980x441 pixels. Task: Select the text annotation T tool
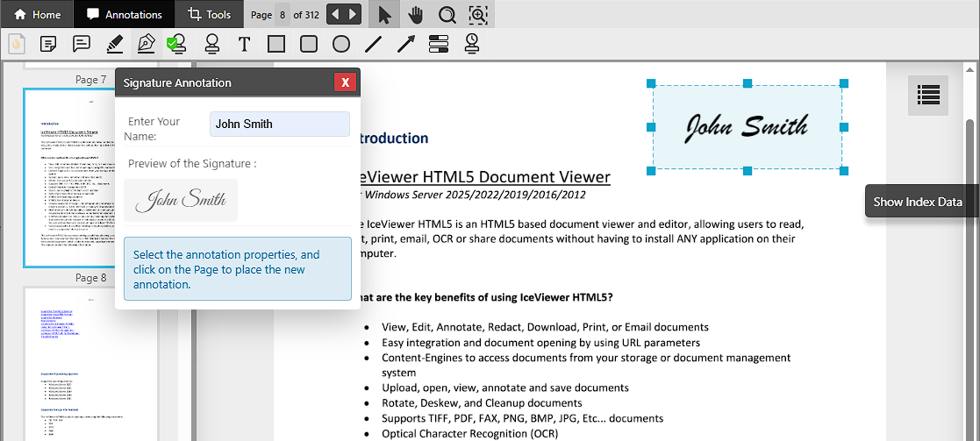pos(244,44)
